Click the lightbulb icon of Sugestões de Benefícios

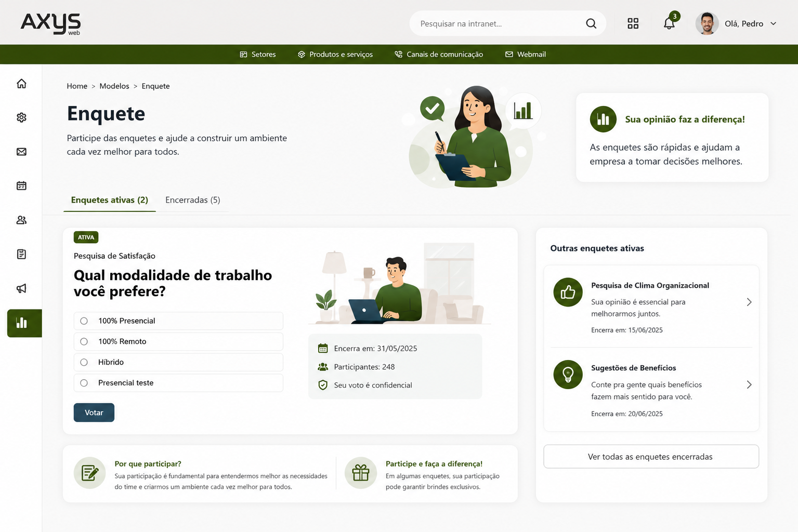click(x=568, y=375)
